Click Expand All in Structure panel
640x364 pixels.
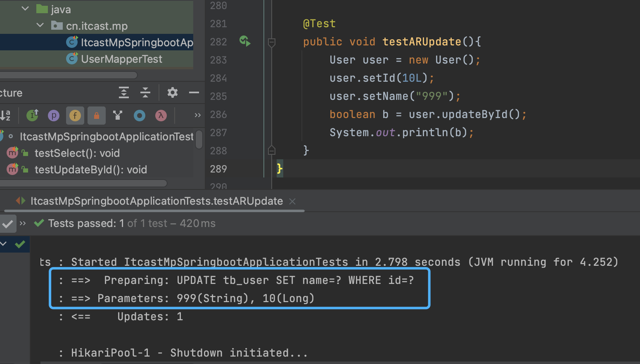point(124,92)
